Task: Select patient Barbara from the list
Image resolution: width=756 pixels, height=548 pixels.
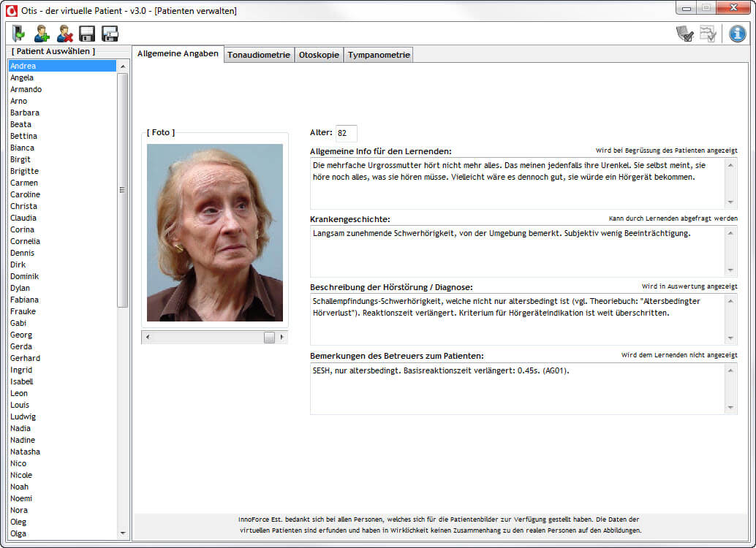Action: tap(25, 113)
